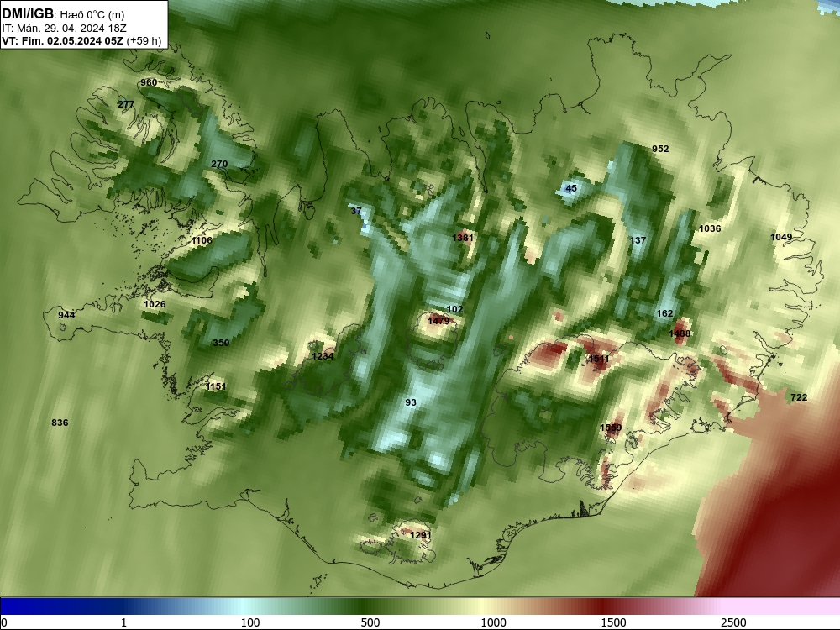Click the map value 1511

point(599,359)
